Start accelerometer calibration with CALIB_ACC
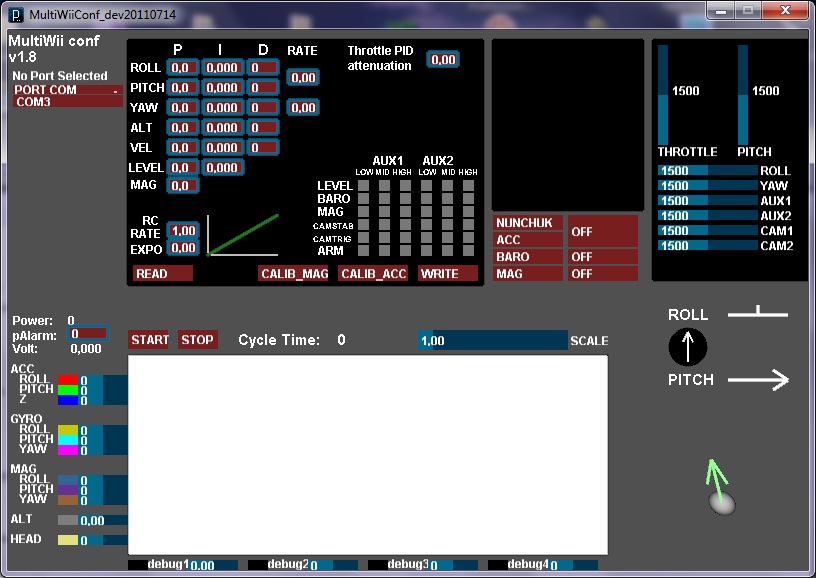This screenshot has height=578, width=816. (373, 273)
